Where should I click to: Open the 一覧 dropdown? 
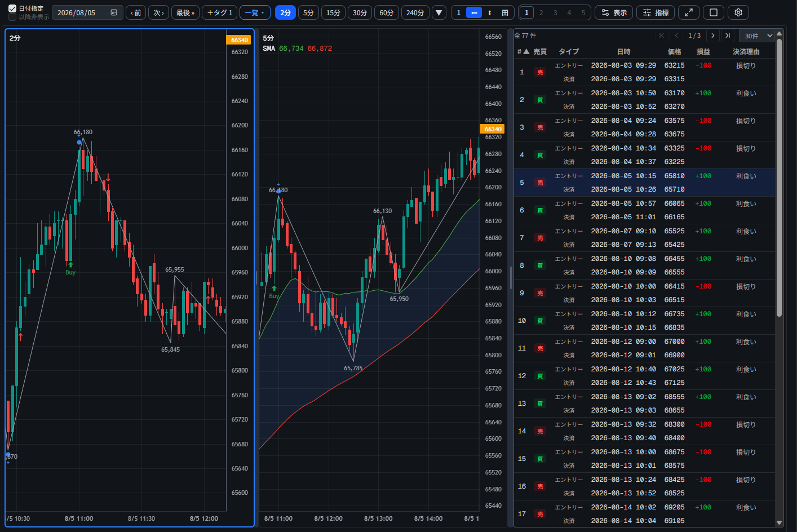[255, 12]
